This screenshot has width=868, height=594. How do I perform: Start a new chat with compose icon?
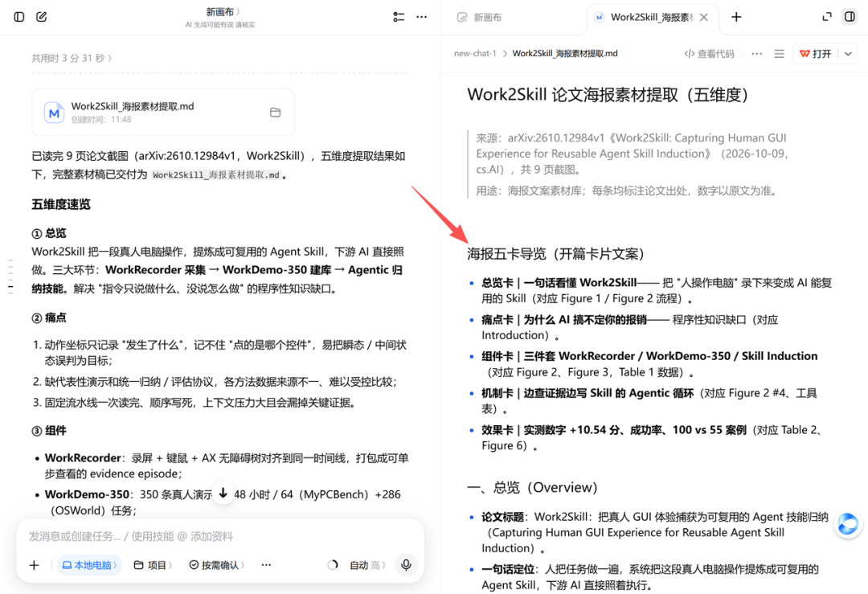point(42,17)
